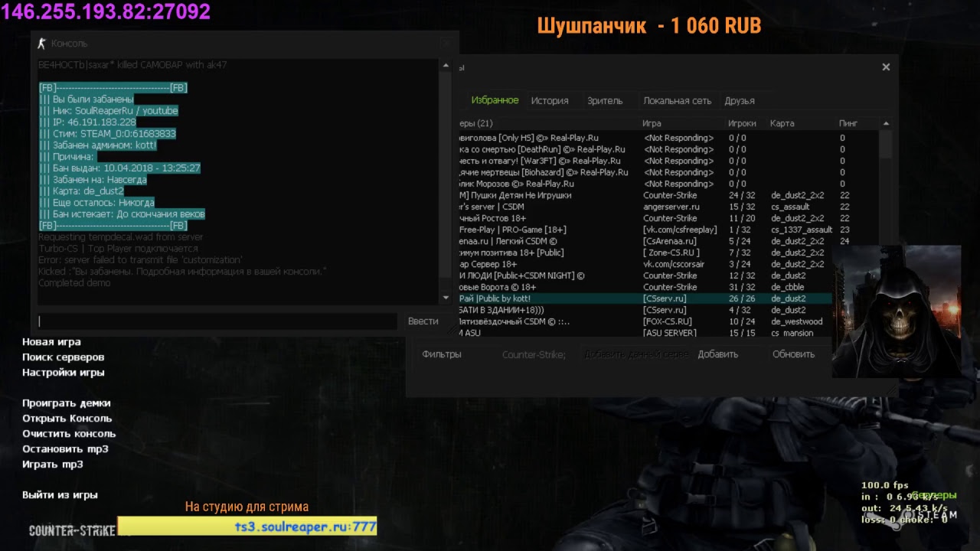Select the '[Biohazard] Real-Play.Ru' server row
This screenshot has height=551, width=980.
668,172
